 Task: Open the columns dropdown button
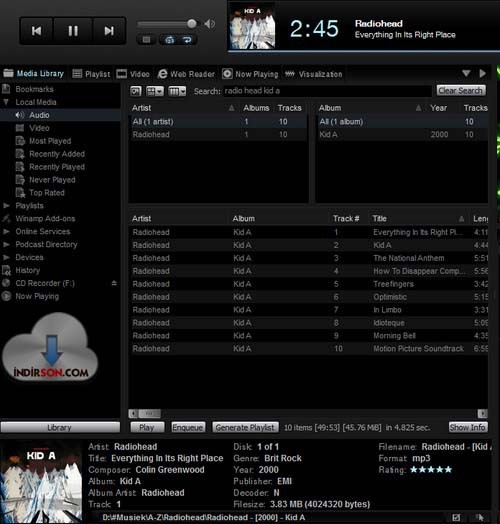pos(177,91)
